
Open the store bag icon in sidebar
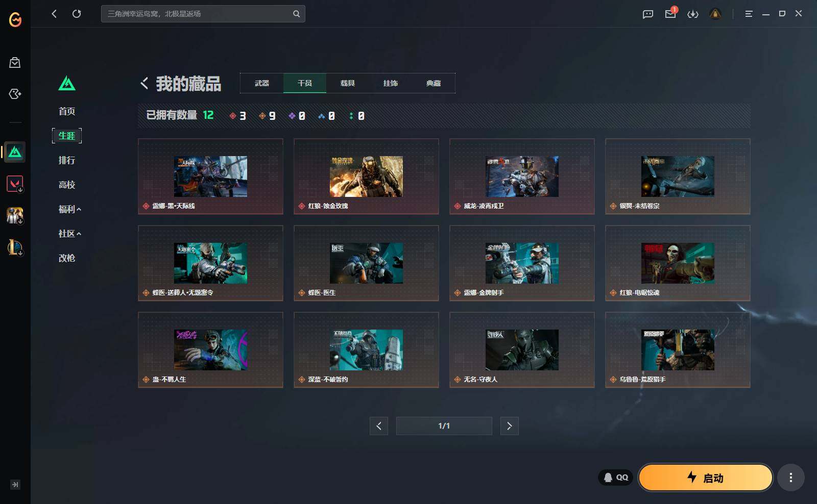point(15,63)
